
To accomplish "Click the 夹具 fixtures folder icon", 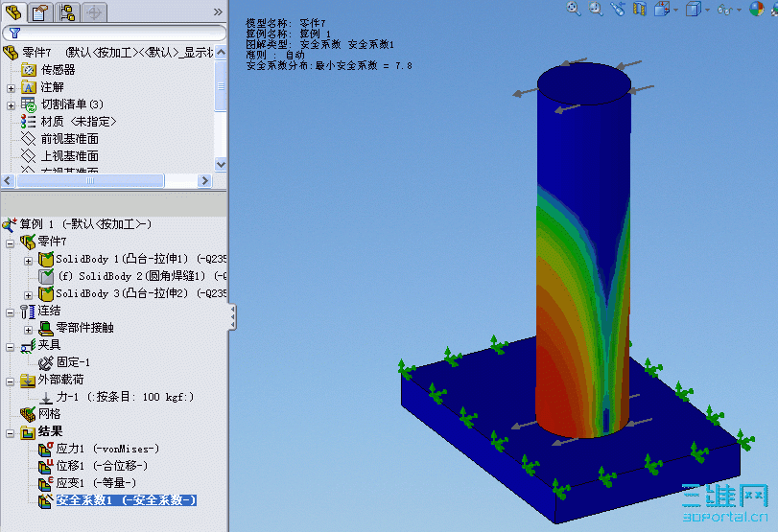I will click(x=28, y=346).
